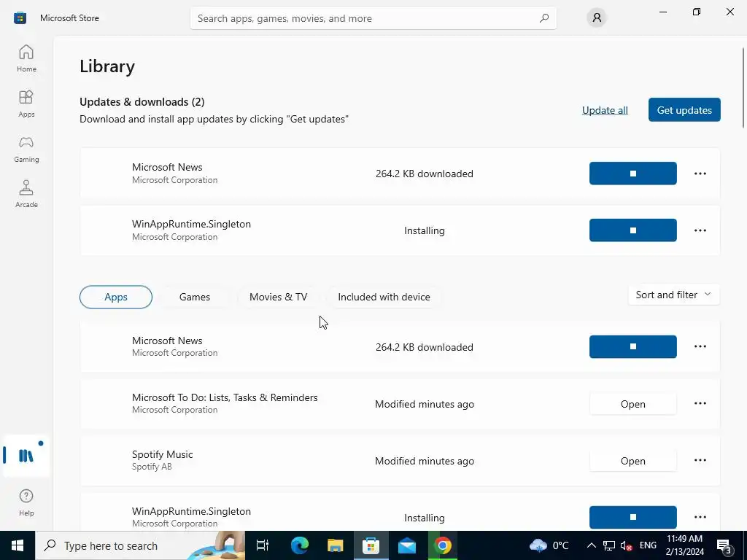This screenshot has width=747, height=560.
Task: Stop WinAppRuntime.Singleton install in Apps list
Action: [x=632, y=517]
